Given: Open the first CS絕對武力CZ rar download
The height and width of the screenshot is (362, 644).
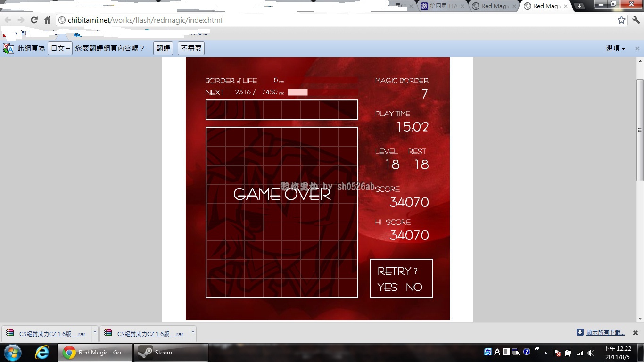Looking at the screenshot, I should coord(47,334).
